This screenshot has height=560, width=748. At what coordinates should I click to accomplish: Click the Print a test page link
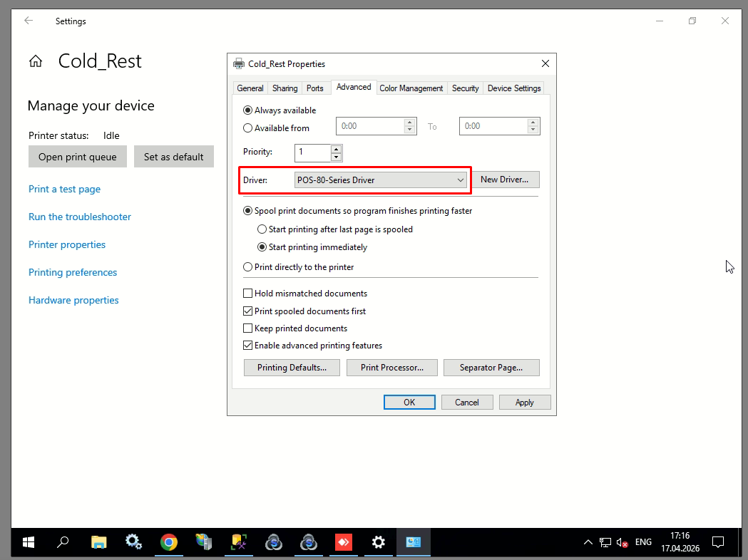[64, 189]
